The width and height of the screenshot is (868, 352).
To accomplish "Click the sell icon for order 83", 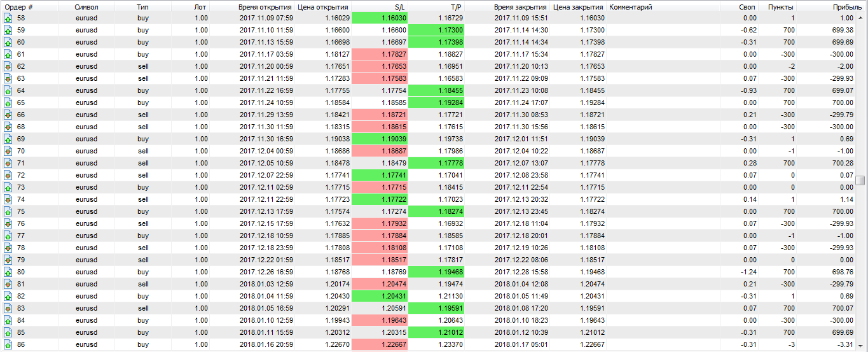I will pyautogui.click(x=8, y=308).
